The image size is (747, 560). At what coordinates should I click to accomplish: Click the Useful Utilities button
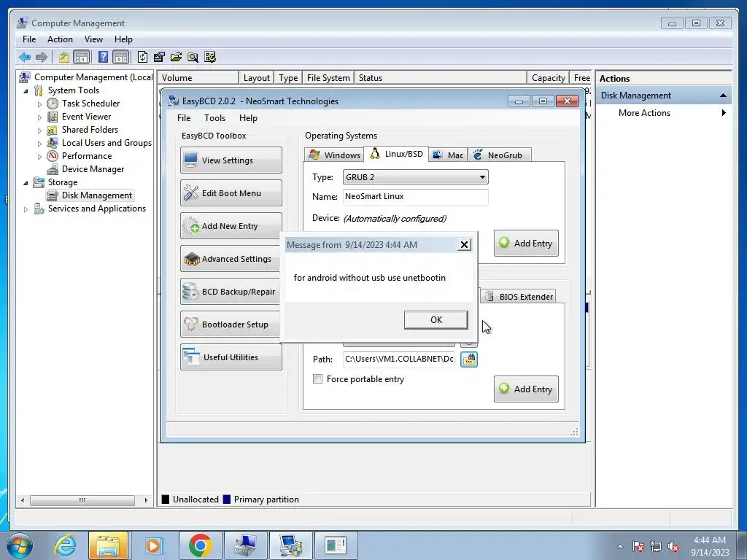(231, 357)
